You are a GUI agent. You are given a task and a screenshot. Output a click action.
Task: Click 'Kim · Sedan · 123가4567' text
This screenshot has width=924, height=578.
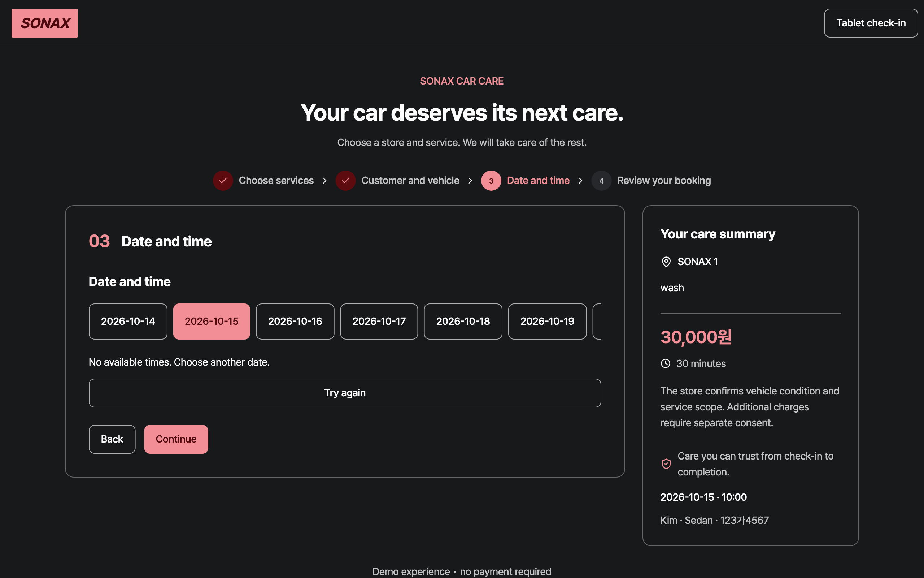click(x=714, y=520)
